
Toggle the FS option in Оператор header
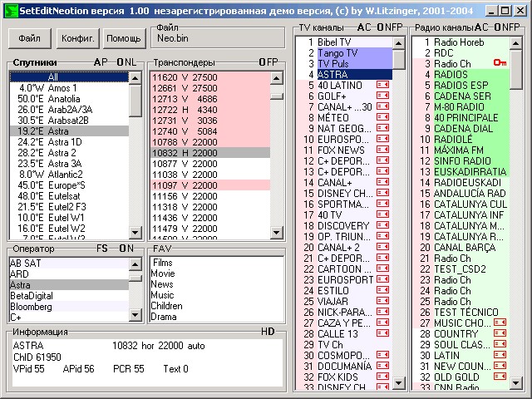coord(102,249)
